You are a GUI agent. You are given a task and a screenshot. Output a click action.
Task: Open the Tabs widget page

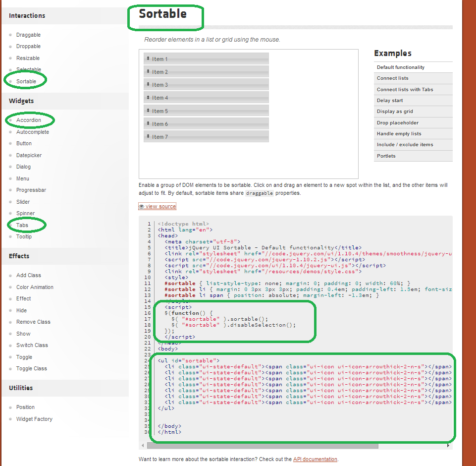tap(23, 225)
